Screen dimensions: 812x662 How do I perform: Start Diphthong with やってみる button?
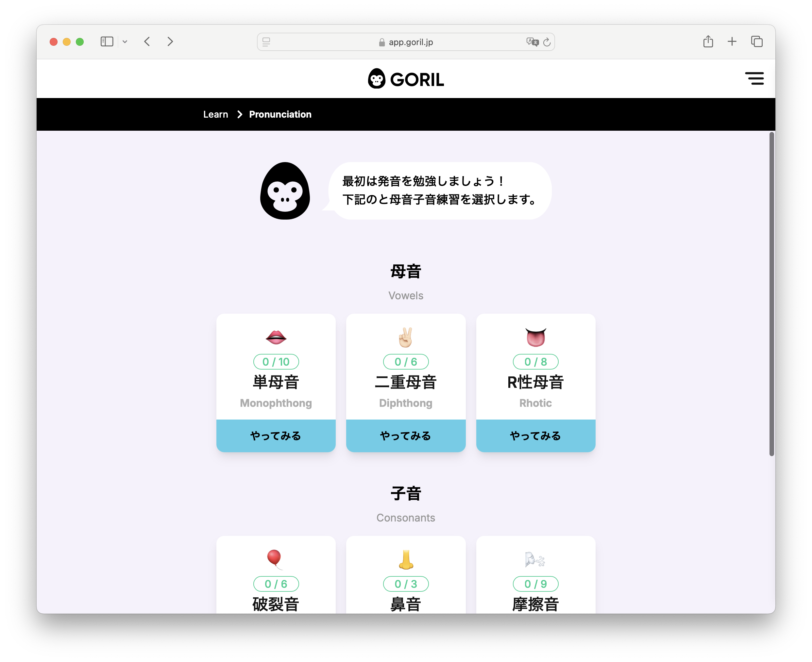[x=406, y=436]
